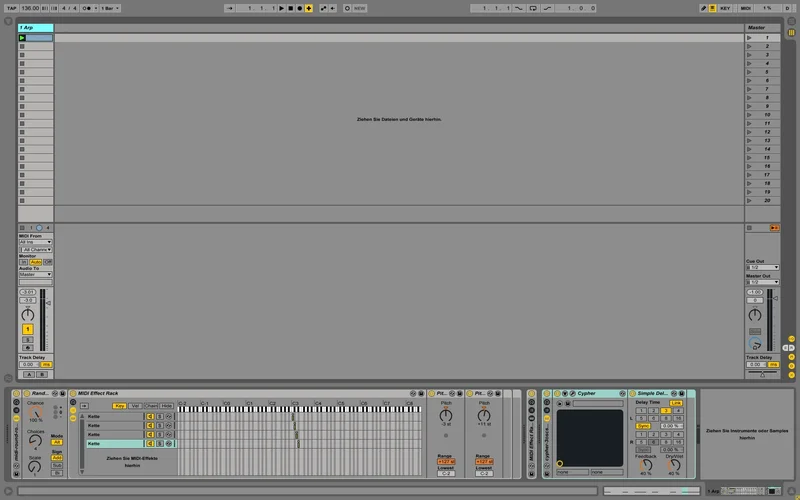Toggle the computer MIDI keyboard icon
This screenshot has height=500, width=800.
coord(713,8)
